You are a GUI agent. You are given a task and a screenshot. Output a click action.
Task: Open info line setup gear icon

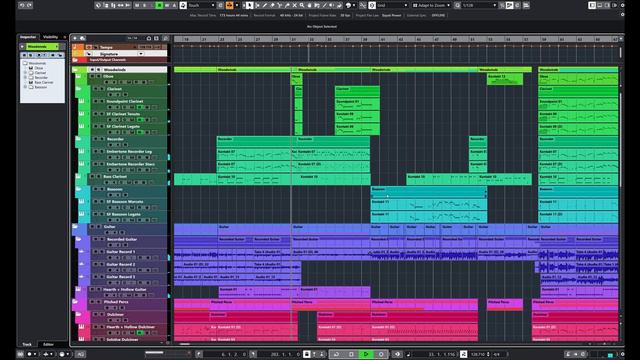coord(622,15)
